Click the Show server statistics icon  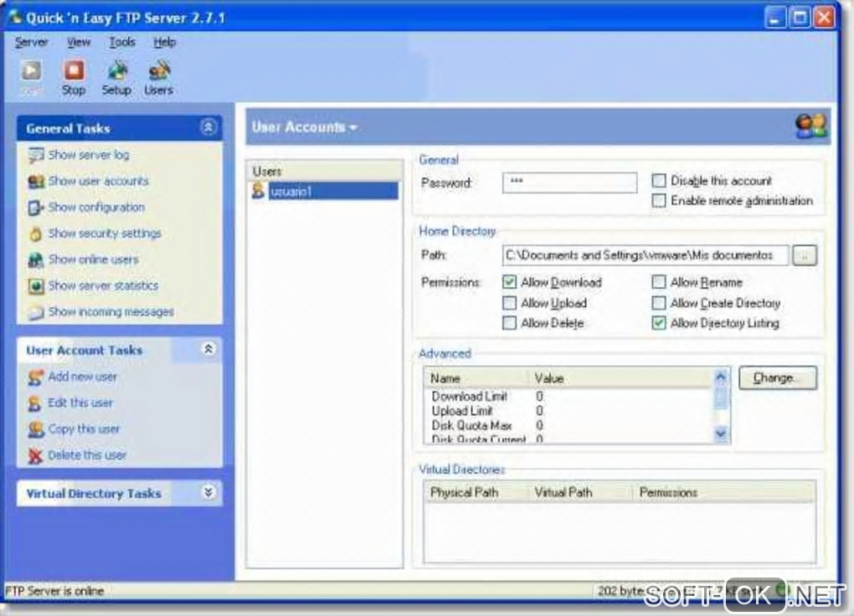[x=36, y=286]
